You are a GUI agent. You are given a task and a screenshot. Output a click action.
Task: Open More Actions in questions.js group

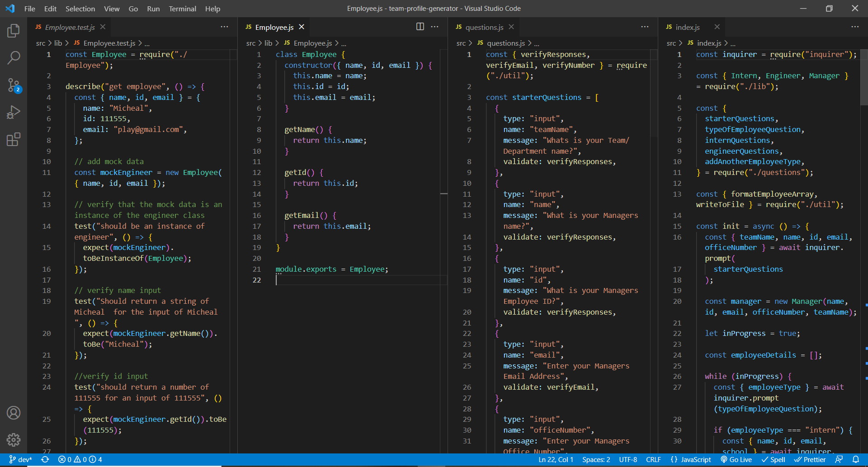pos(645,27)
